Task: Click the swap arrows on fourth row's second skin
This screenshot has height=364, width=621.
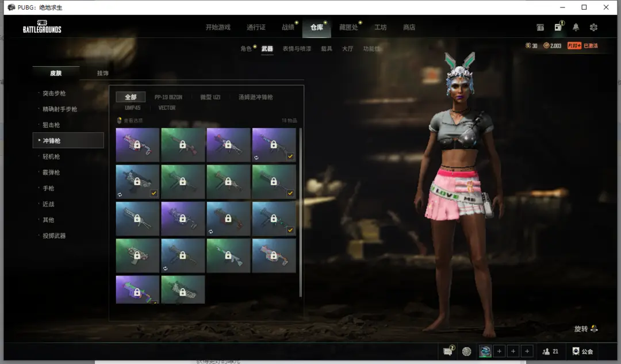Action: pos(165,269)
